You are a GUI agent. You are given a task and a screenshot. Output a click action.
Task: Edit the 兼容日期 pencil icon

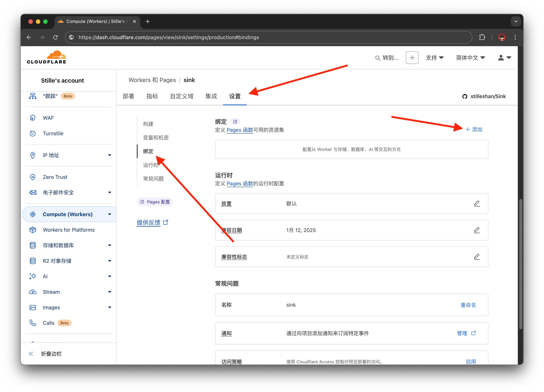[x=477, y=230]
